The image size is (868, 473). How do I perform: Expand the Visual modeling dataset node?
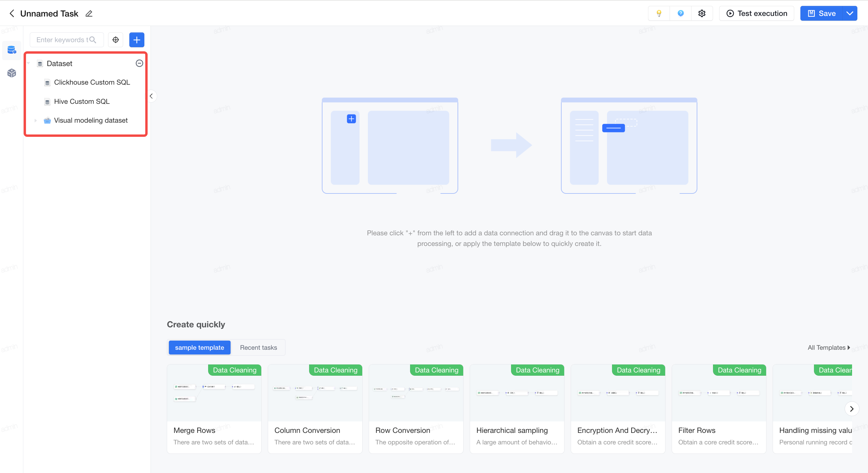(x=35, y=120)
